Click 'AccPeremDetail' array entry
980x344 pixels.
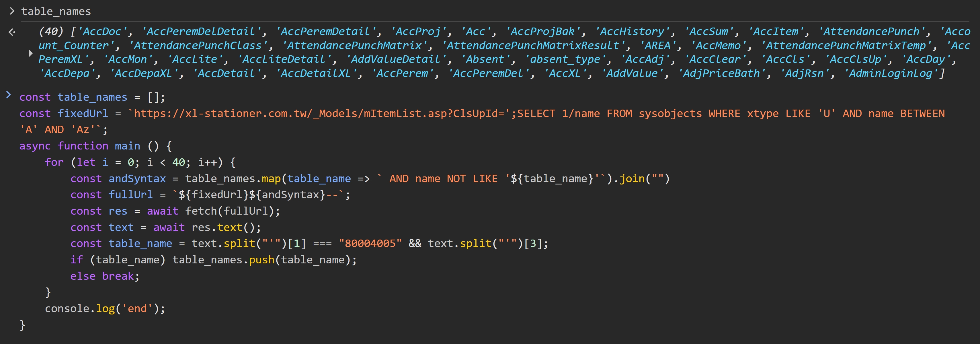pyautogui.click(x=326, y=32)
